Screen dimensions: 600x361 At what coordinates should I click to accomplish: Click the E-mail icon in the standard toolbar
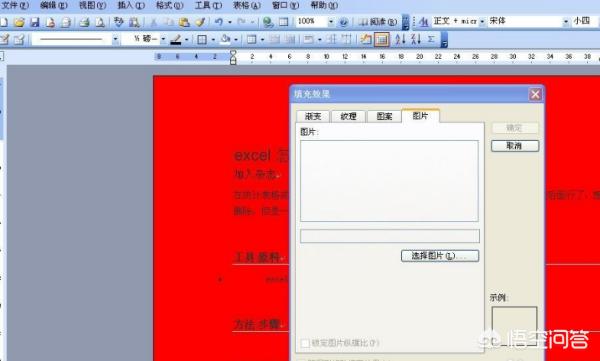click(66, 22)
